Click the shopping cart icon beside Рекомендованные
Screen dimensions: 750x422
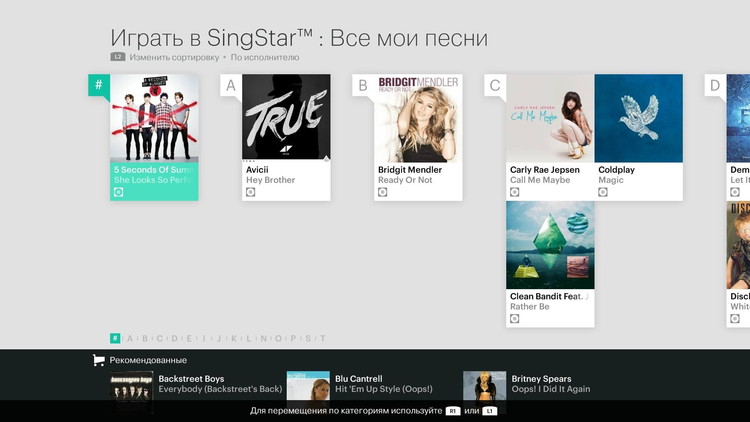click(98, 360)
